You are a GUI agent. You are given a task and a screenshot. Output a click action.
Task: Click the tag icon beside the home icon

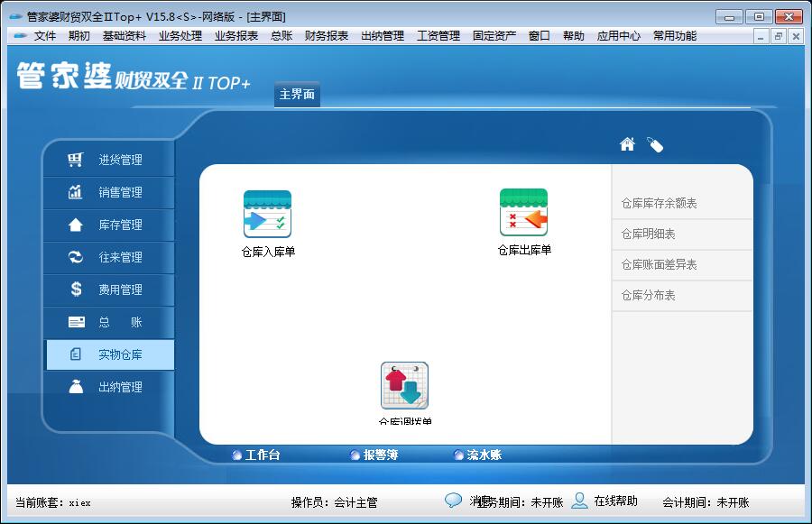(x=655, y=144)
